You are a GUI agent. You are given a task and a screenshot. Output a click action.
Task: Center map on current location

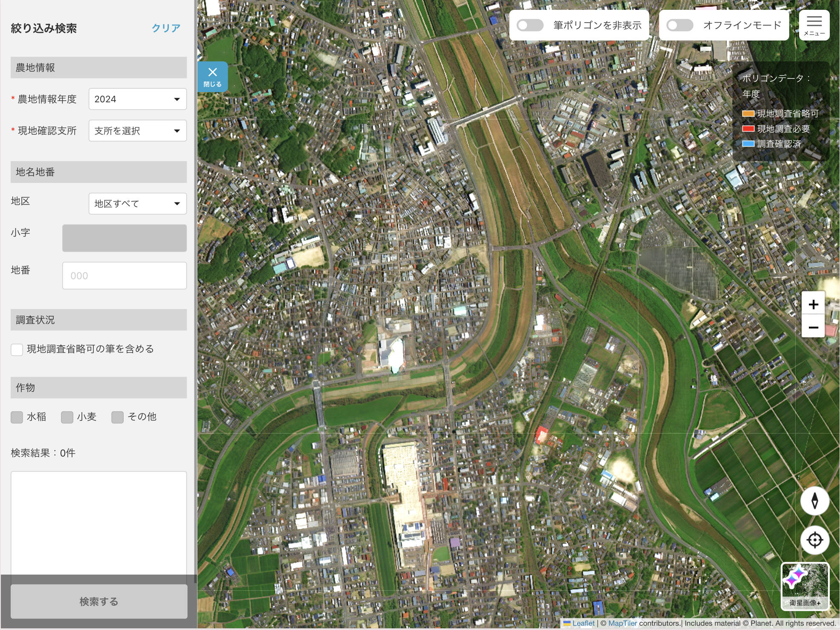pos(814,540)
